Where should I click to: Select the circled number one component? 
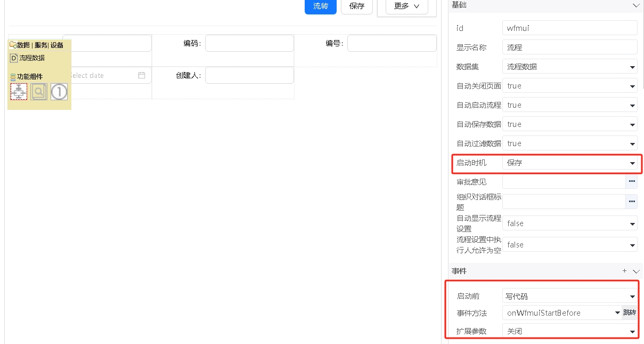pos(59,92)
